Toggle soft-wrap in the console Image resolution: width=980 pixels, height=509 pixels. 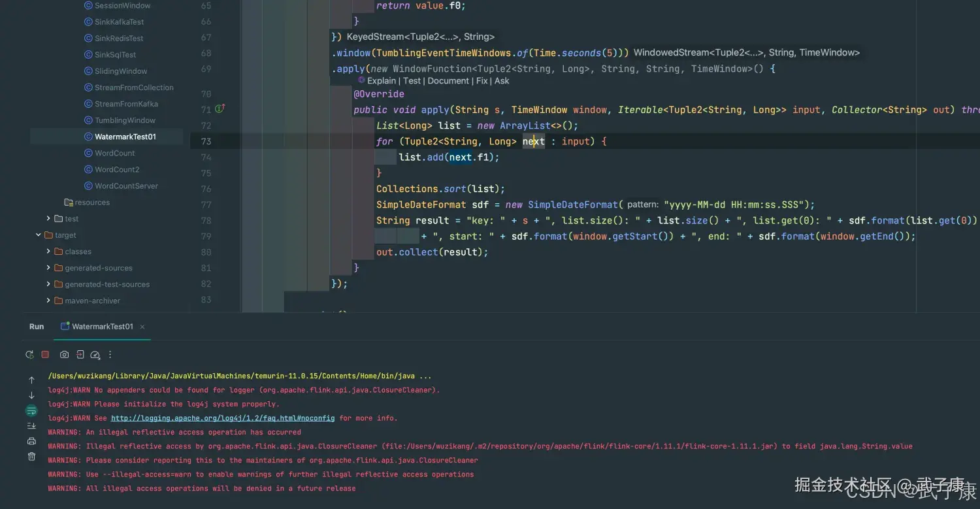click(x=31, y=411)
